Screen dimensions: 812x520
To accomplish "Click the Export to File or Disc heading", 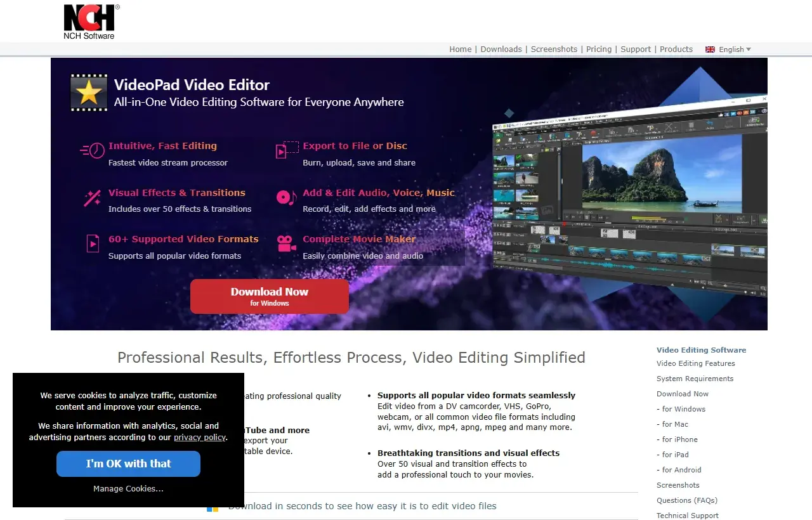I will coord(355,146).
